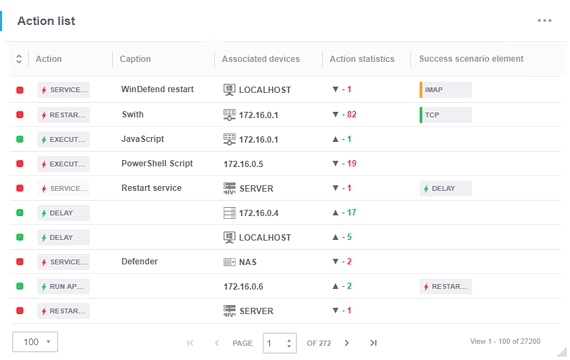Click the Restart service caption
This screenshot has width=570, height=360.
(x=151, y=188)
